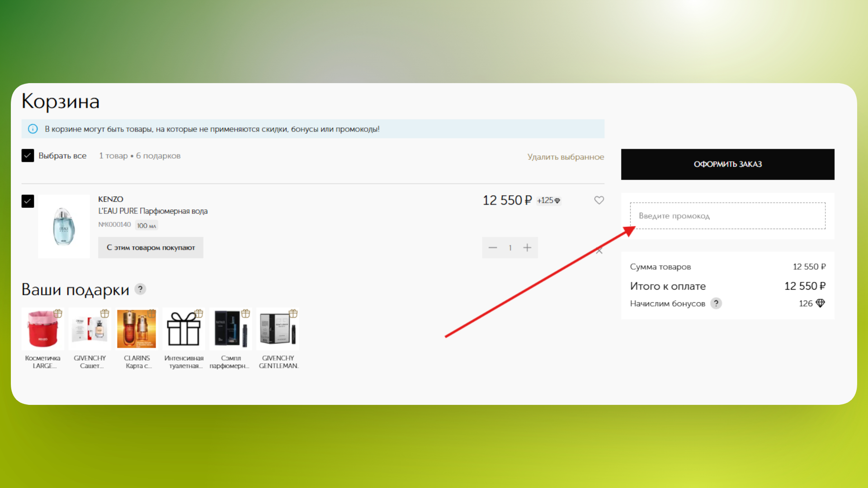
Task: Add KENZO perfume to favorites heart
Action: 599,200
